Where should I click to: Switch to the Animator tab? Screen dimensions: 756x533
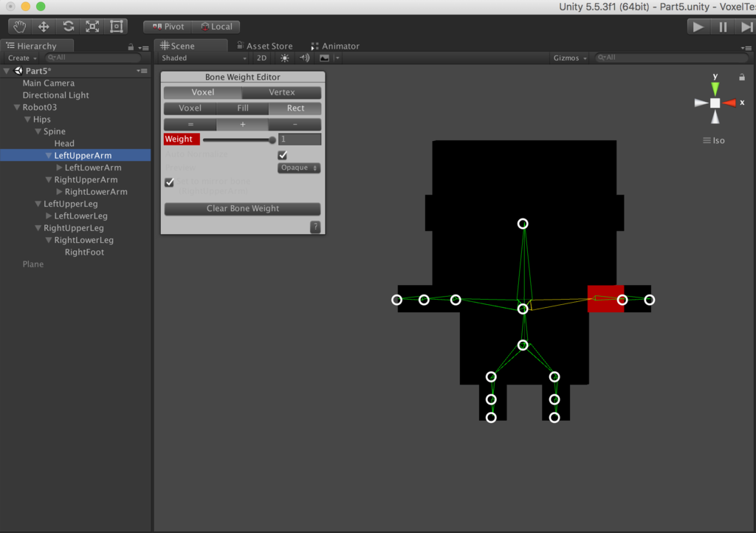click(x=335, y=46)
